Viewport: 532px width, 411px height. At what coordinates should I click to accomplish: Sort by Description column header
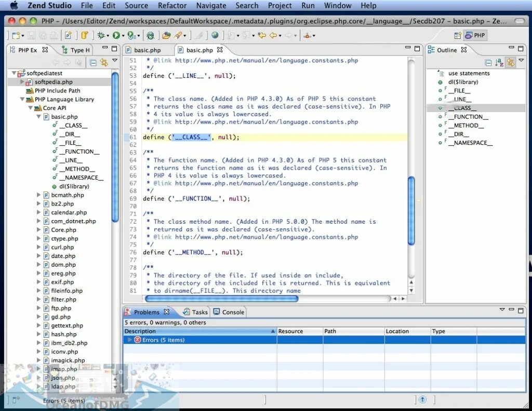200,331
